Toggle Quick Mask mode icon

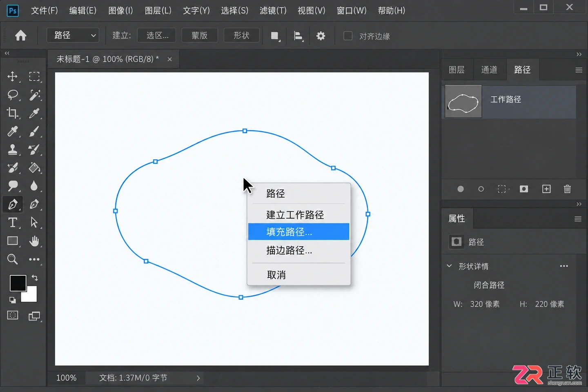click(x=13, y=315)
